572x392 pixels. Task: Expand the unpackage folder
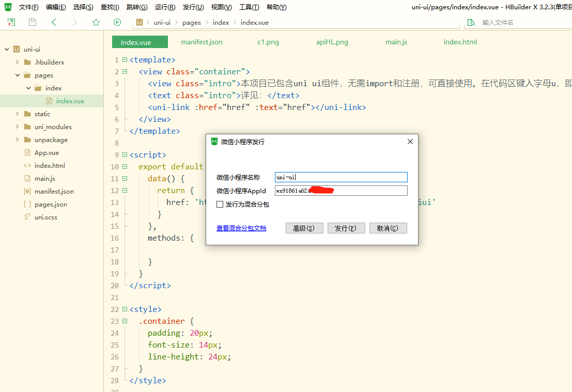point(17,139)
